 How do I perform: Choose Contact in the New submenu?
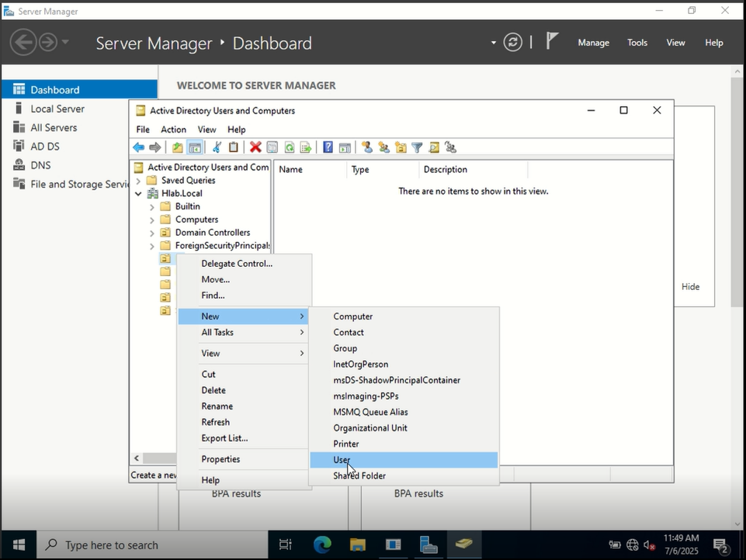404,332
